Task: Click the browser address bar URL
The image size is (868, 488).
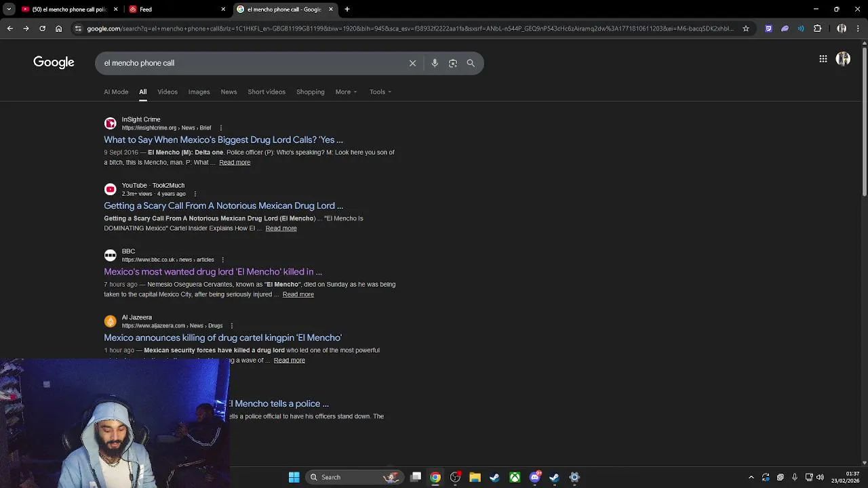Action: point(410,28)
